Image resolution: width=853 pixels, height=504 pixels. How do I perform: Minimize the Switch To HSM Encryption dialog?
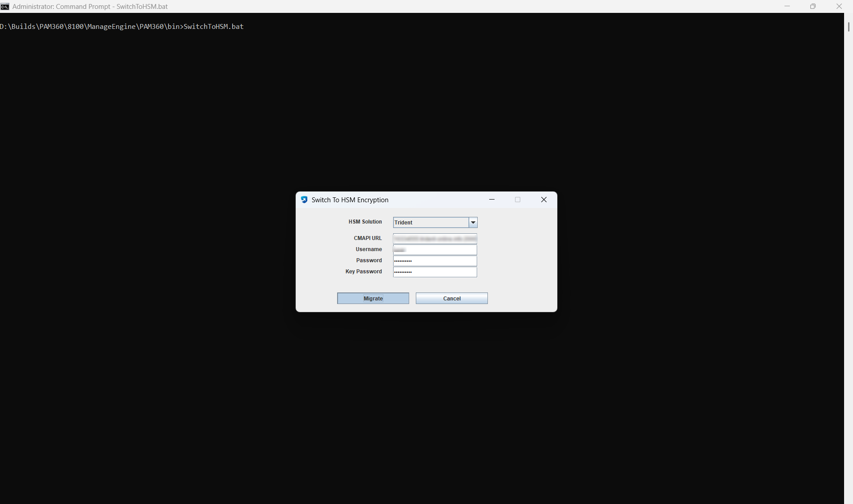pyautogui.click(x=492, y=200)
